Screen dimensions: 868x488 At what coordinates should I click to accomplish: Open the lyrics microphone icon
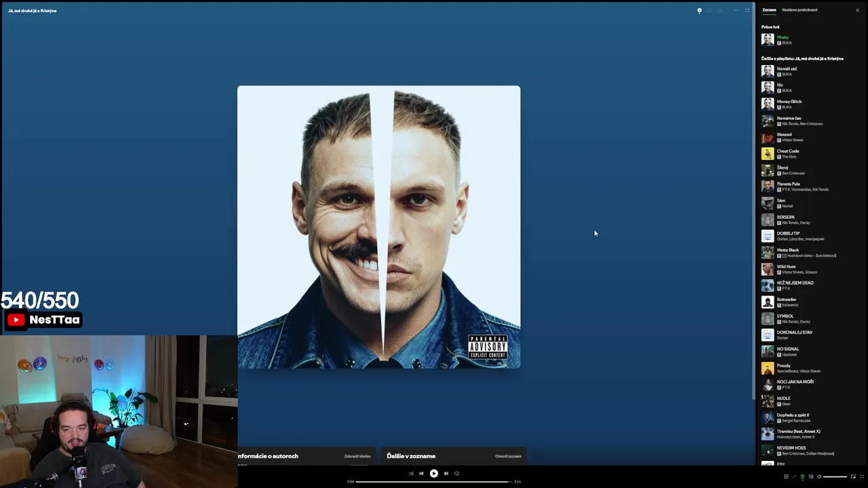click(x=795, y=476)
